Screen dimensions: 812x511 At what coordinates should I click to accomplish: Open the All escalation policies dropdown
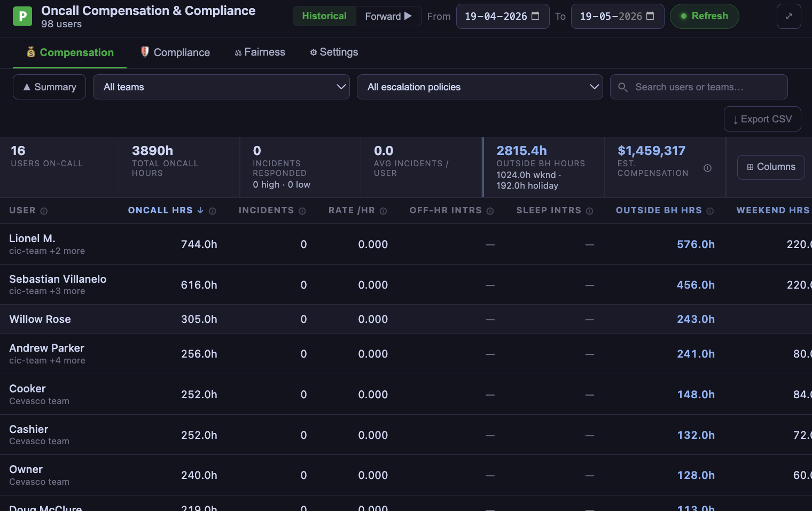(480, 87)
